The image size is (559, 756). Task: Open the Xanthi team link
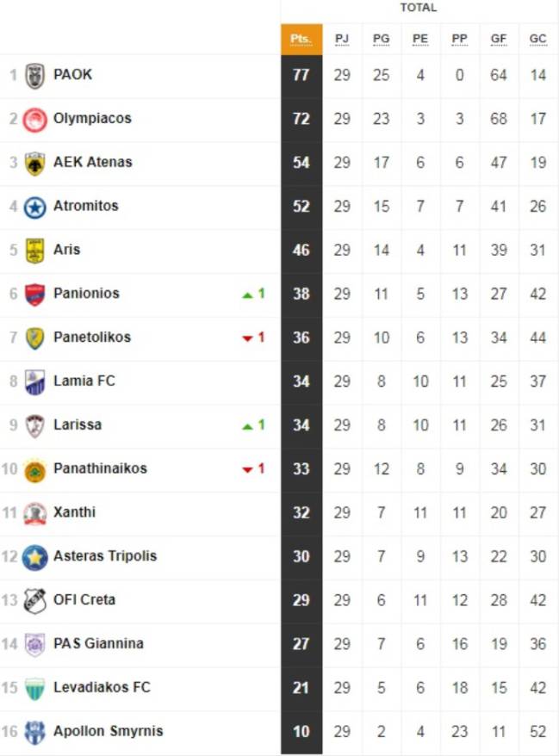(x=74, y=512)
